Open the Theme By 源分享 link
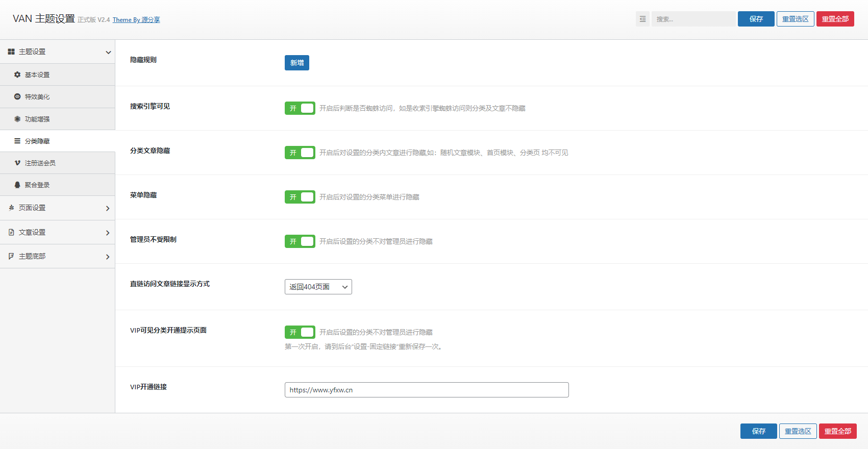 pyautogui.click(x=136, y=20)
